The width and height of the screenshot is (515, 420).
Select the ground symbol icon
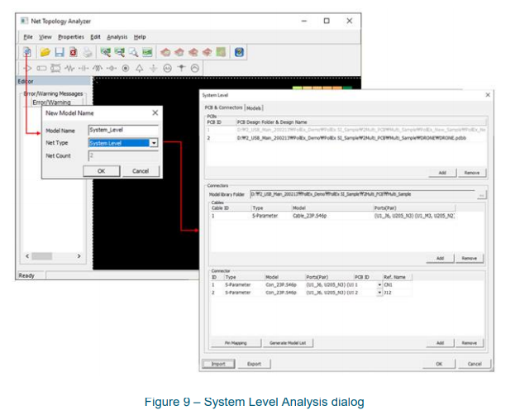click(x=154, y=69)
